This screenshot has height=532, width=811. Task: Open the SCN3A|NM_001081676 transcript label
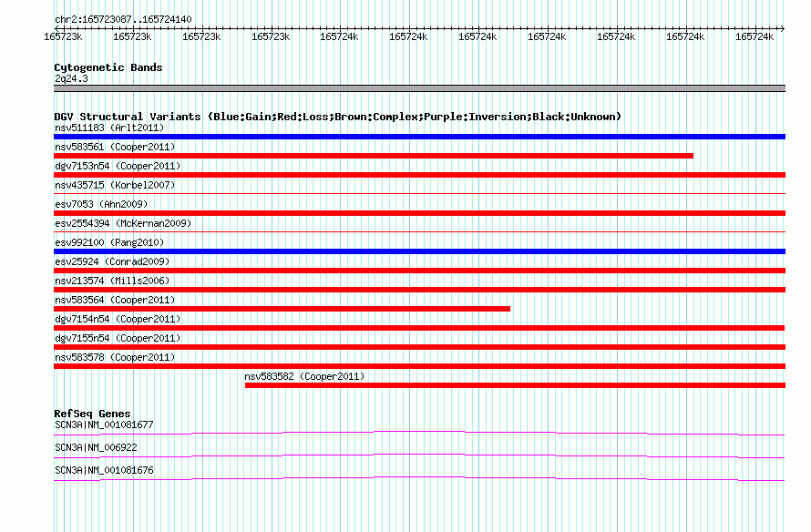click(104, 470)
